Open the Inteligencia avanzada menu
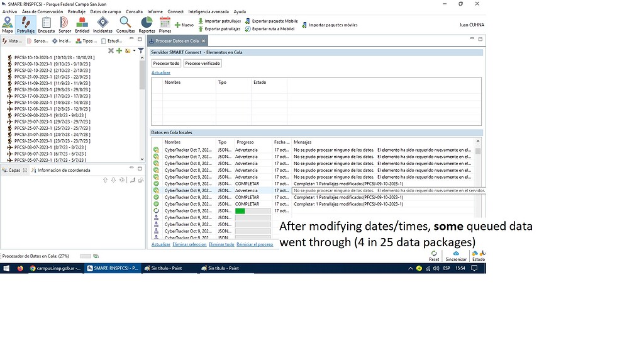Viewport: 644px width, 347px height. click(x=208, y=11)
